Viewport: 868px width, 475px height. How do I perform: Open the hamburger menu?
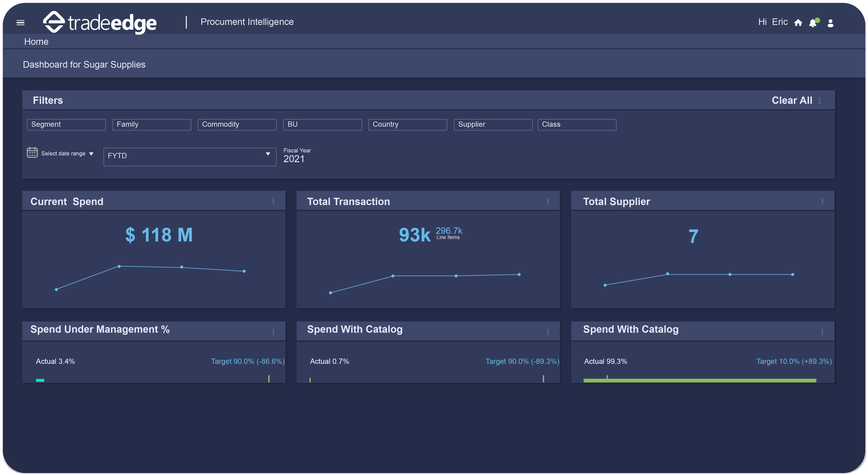[21, 22]
